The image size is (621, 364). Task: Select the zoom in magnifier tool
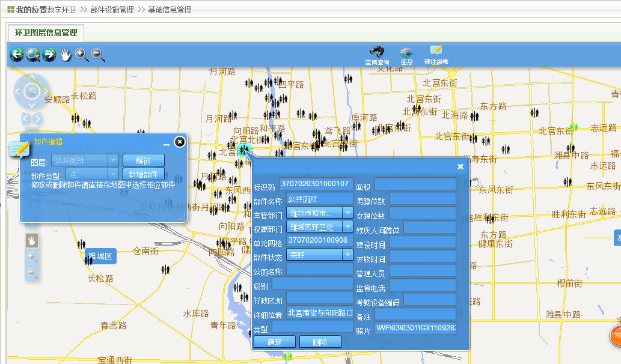pyautogui.click(x=82, y=55)
